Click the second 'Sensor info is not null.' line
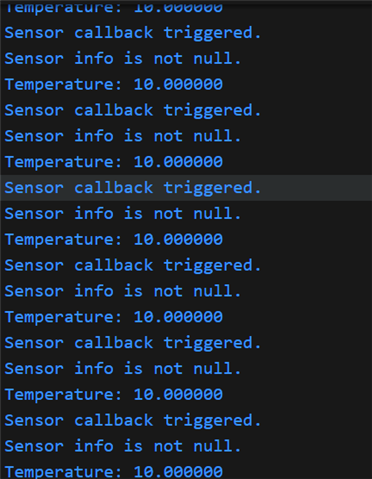Viewport: 372px width, 479px height. pyautogui.click(x=123, y=136)
